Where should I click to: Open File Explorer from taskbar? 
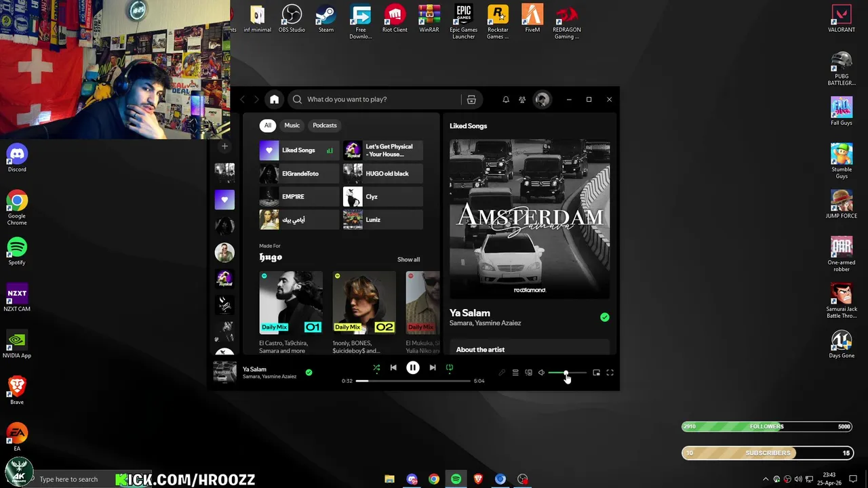(389, 479)
